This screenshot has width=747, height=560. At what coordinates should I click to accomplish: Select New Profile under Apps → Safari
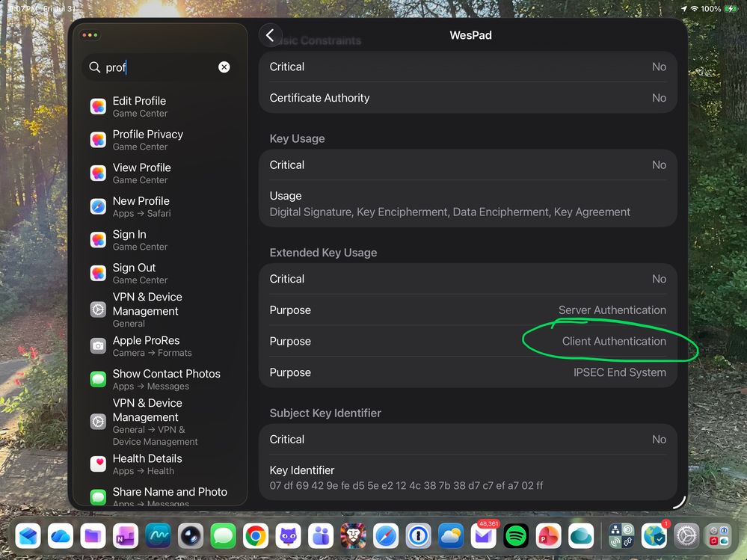coord(160,206)
